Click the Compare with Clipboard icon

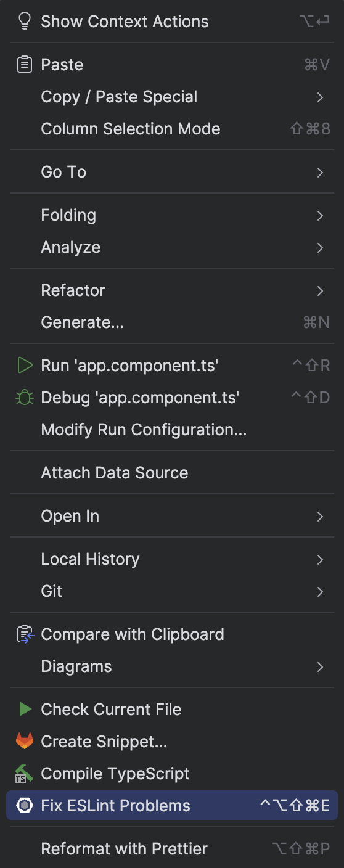point(25,634)
